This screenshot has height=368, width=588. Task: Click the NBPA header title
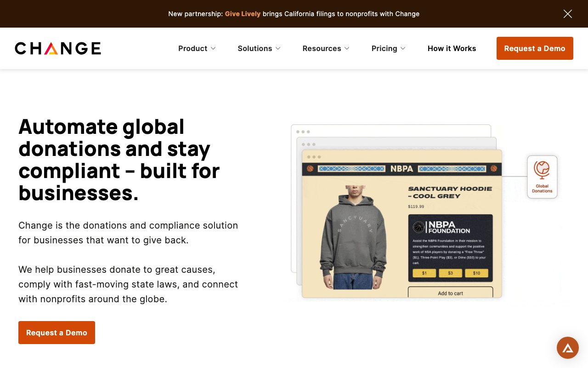tap(401, 169)
